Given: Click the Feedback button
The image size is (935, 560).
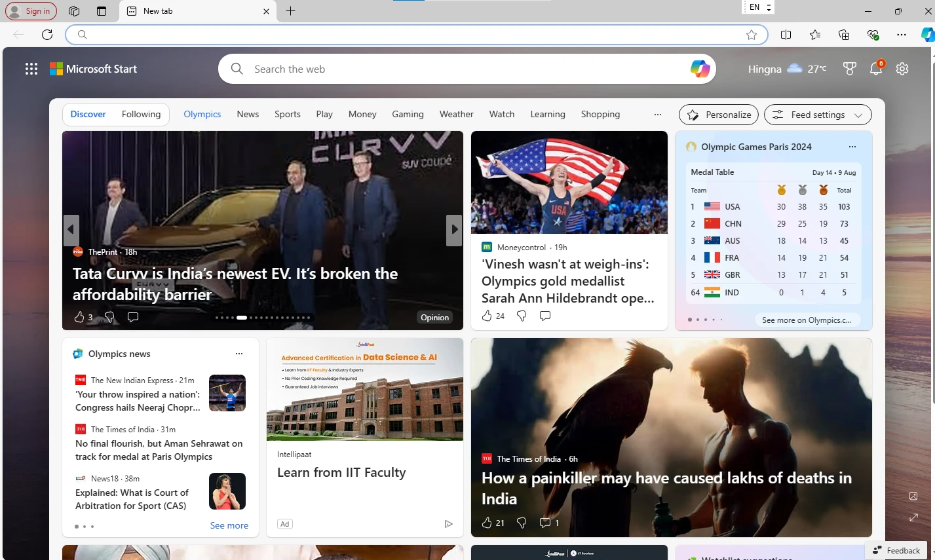Looking at the screenshot, I should pos(896,551).
